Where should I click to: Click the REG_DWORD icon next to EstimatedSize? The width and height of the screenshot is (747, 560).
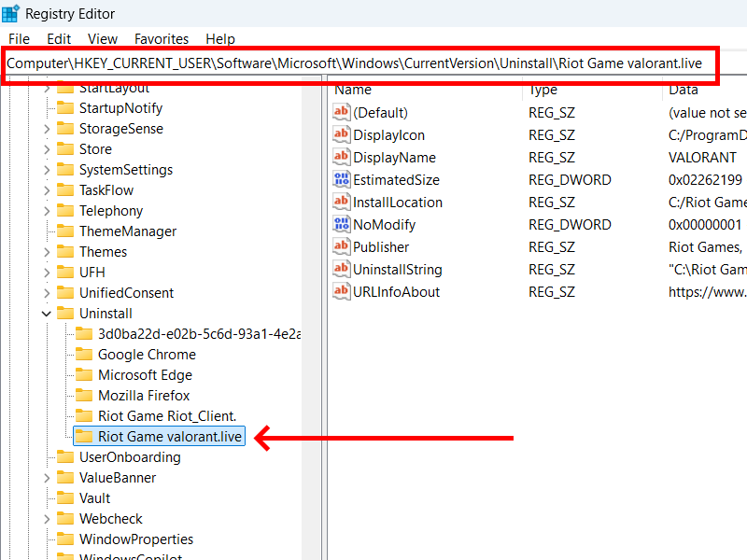coord(342,179)
